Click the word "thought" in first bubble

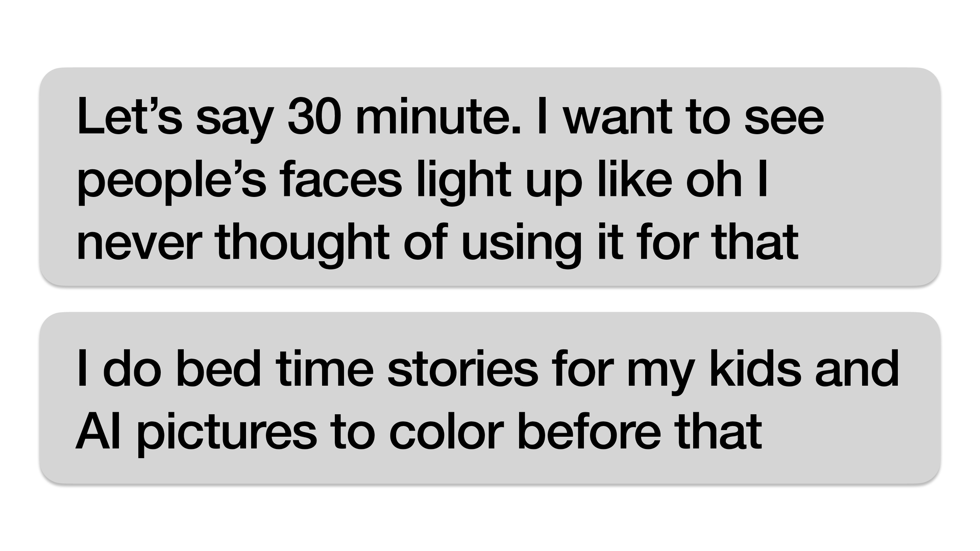[303, 241]
